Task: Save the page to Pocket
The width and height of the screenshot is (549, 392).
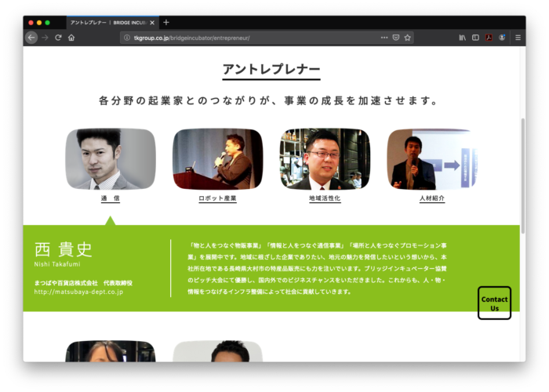Action: click(396, 38)
